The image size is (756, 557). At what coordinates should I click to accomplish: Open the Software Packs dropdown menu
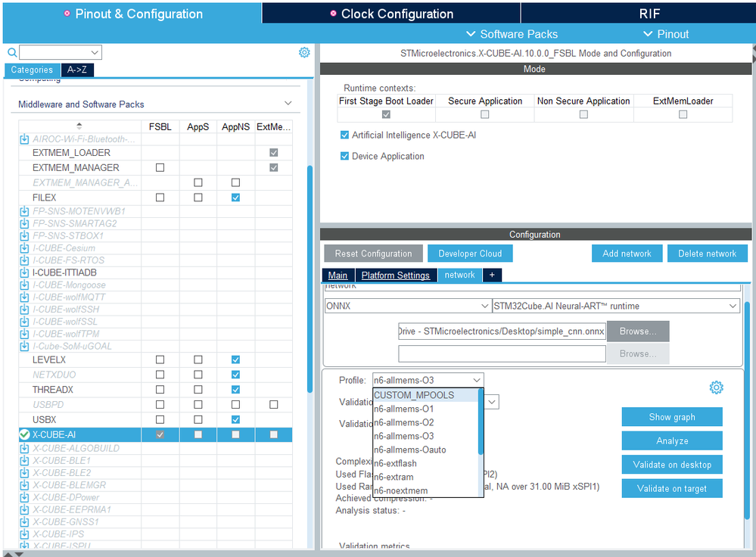tap(512, 34)
